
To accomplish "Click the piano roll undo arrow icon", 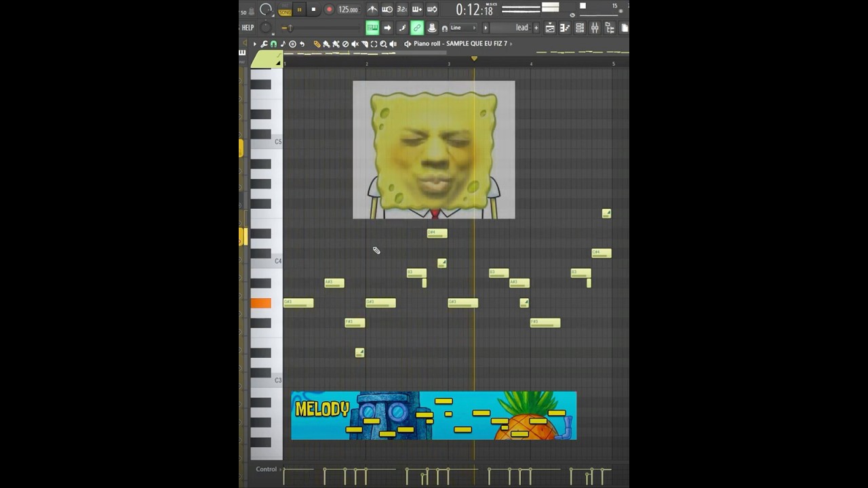I will pos(302,44).
